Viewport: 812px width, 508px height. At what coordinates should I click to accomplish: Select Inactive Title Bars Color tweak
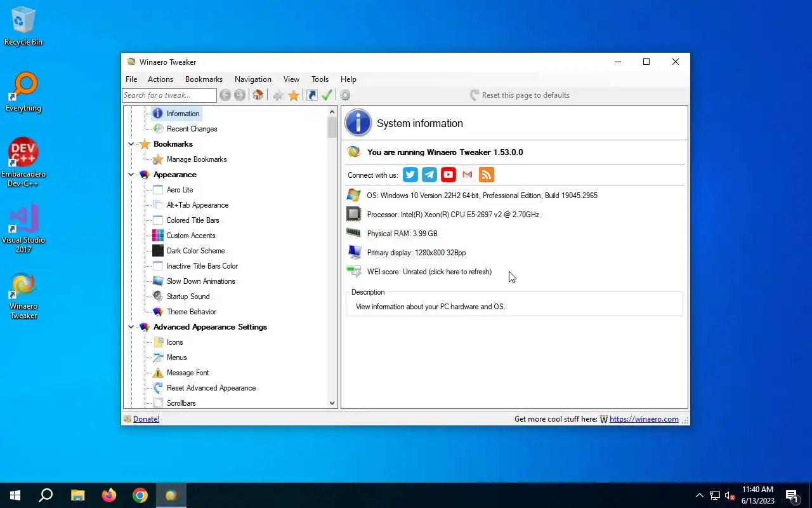(x=202, y=266)
